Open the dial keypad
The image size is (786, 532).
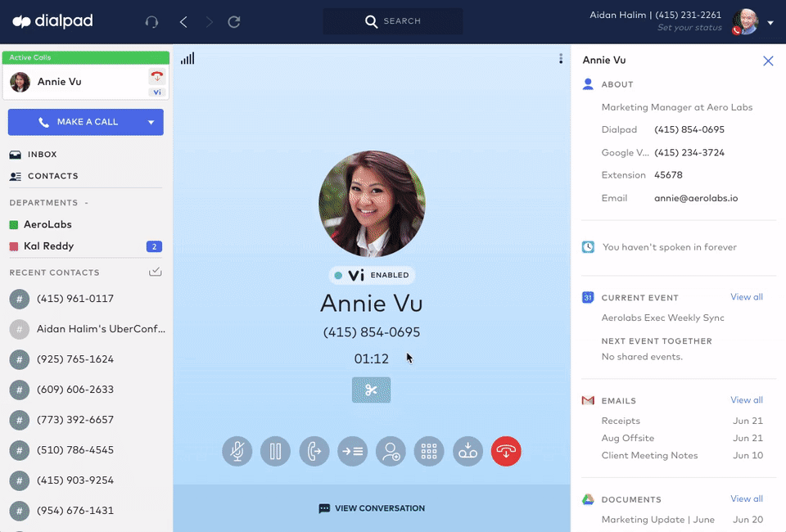coord(429,451)
